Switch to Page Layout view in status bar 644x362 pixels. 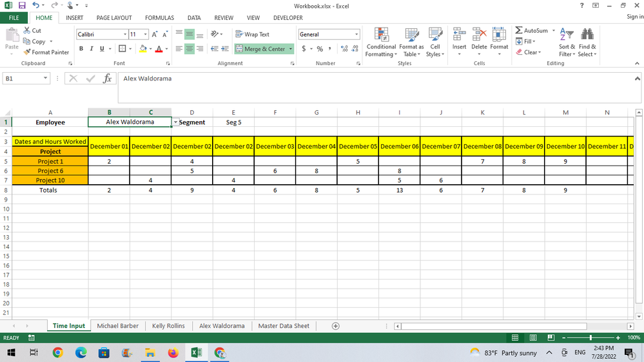click(532, 338)
